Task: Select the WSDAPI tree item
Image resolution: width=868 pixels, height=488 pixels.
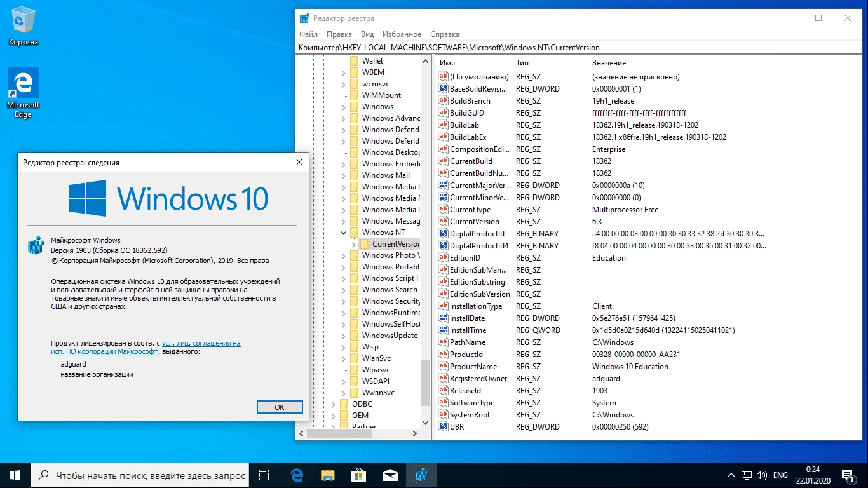Action: [376, 381]
